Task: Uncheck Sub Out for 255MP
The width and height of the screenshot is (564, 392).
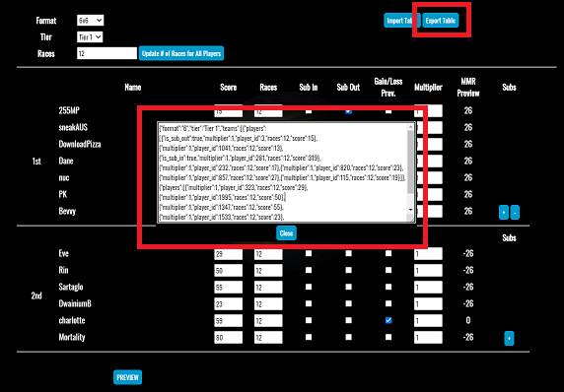Action: (x=348, y=111)
